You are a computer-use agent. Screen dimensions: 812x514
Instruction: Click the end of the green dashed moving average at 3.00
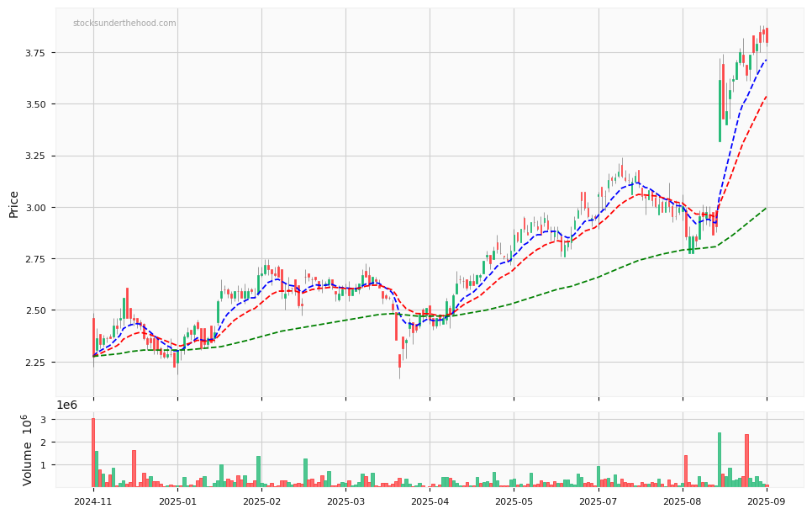point(766,208)
